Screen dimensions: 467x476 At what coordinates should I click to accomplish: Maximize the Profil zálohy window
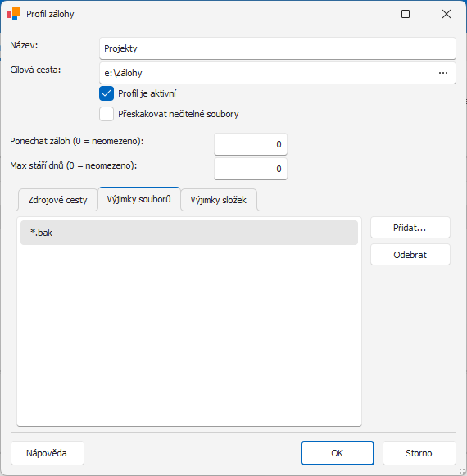click(x=406, y=14)
